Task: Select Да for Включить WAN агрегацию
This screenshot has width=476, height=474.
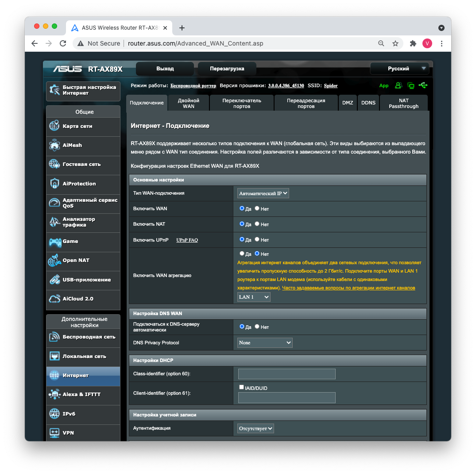Action: pyautogui.click(x=242, y=254)
